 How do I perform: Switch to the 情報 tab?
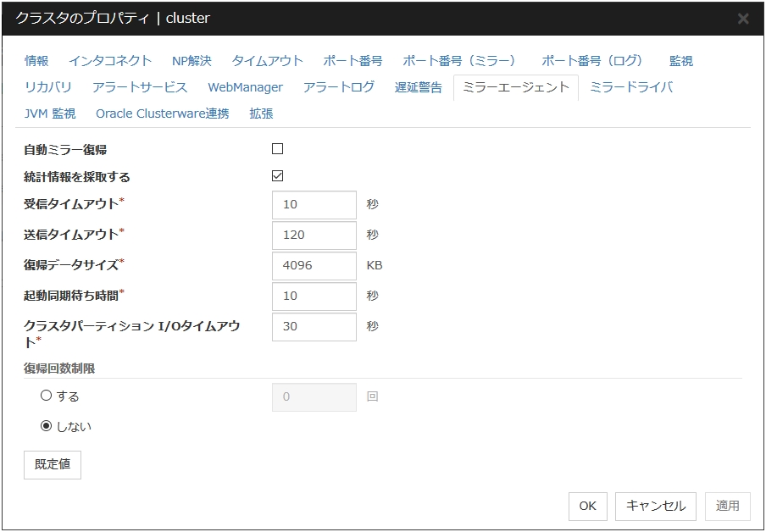tap(36, 61)
